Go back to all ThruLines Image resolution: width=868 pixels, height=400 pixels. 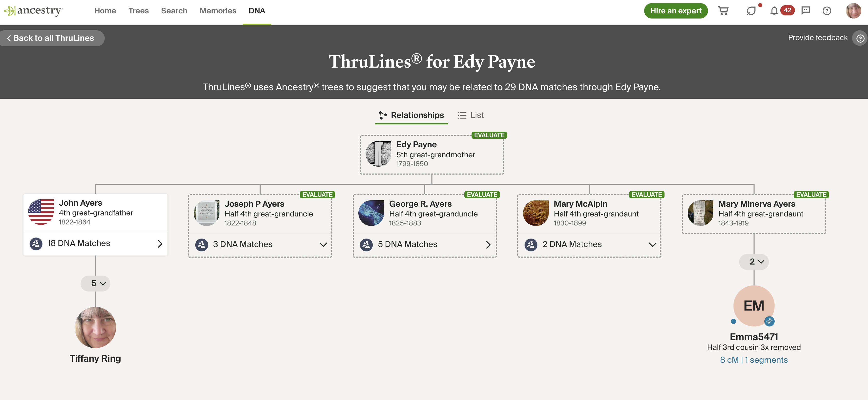[x=51, y=38]
